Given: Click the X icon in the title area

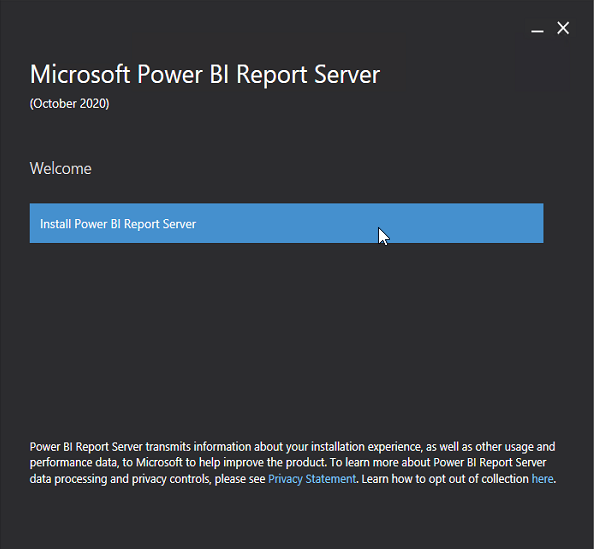Looking at the screenshot, I should (x=563, y=28).
